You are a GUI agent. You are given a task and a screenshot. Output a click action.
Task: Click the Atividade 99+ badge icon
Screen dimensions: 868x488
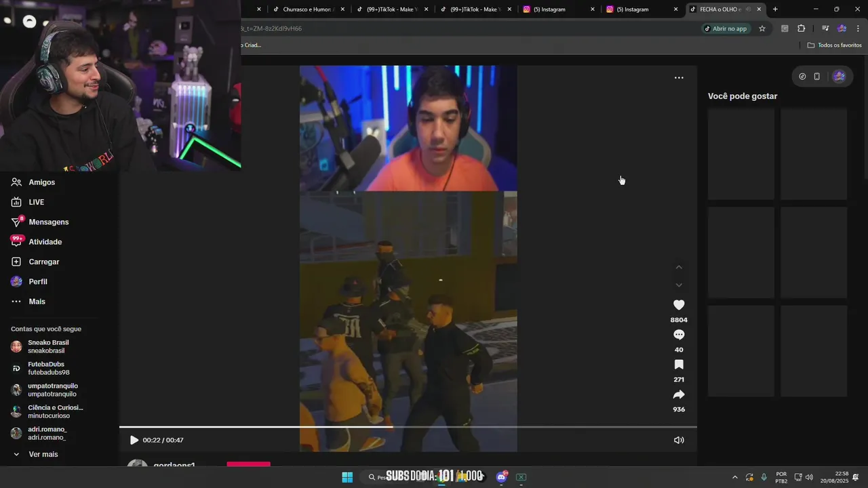(17, 241)
